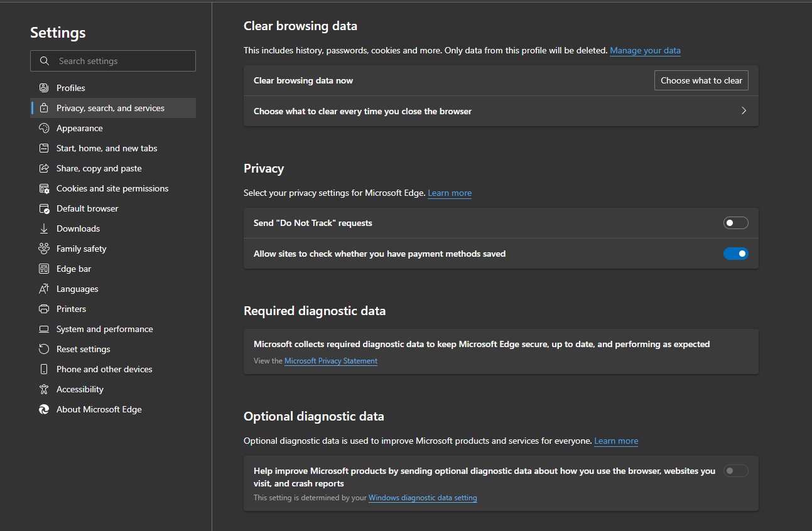
Task: Click the System and performance icon
Action: tap(44, 329)
